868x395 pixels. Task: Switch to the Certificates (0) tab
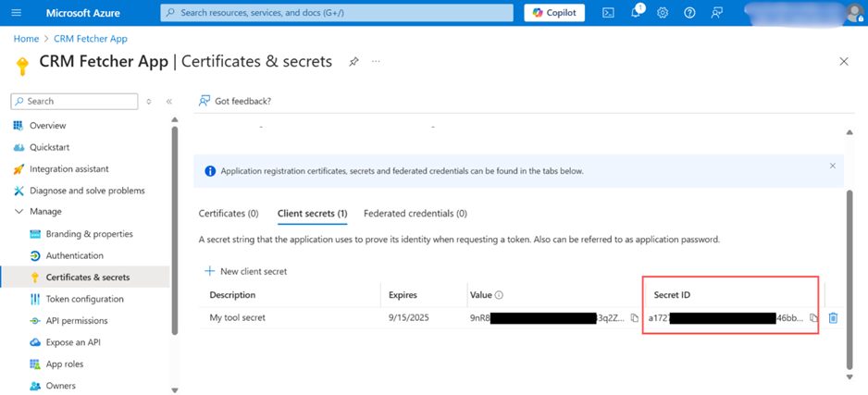229,213
